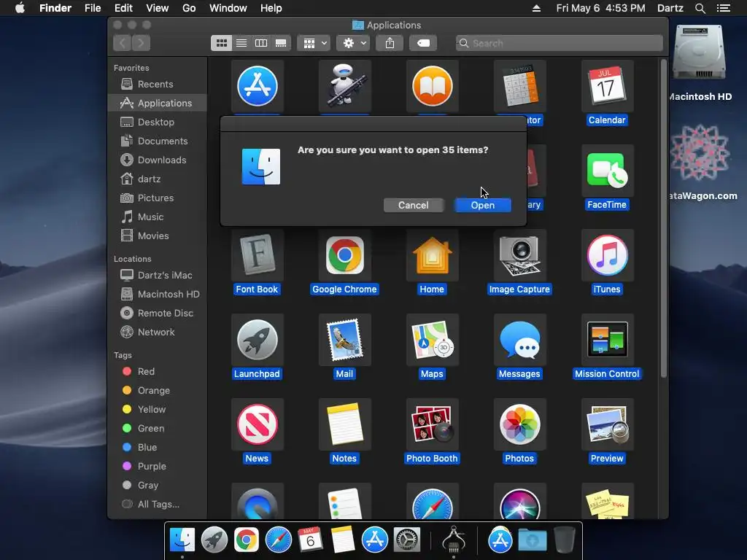The height and width of the screenshot is (560, 747).
Task: Open the Help menu
Action: [271, 8]
